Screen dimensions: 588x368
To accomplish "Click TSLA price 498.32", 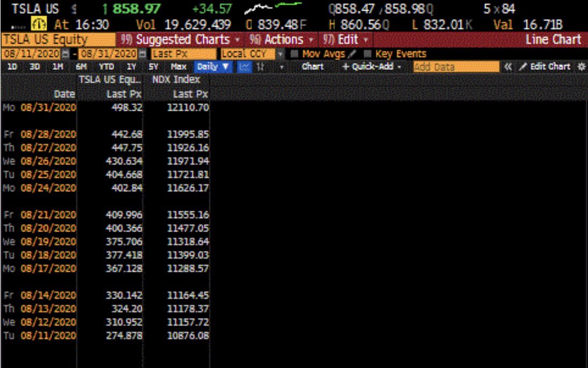I will 127,108.
